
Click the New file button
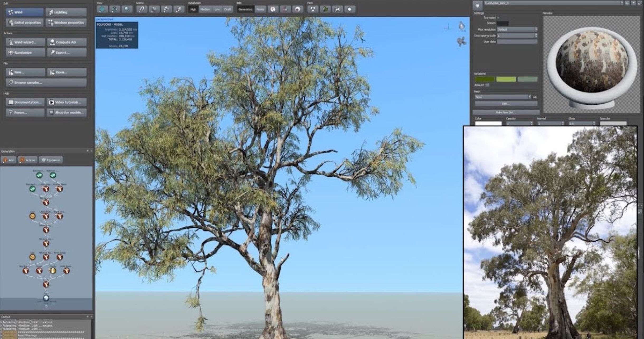25,72
